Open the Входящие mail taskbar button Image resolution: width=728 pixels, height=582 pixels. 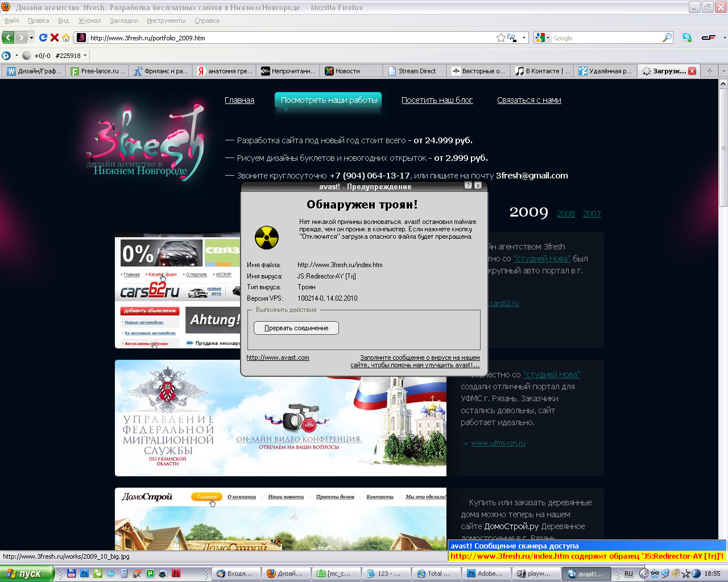pyautogui.click(x=236, y=573)
